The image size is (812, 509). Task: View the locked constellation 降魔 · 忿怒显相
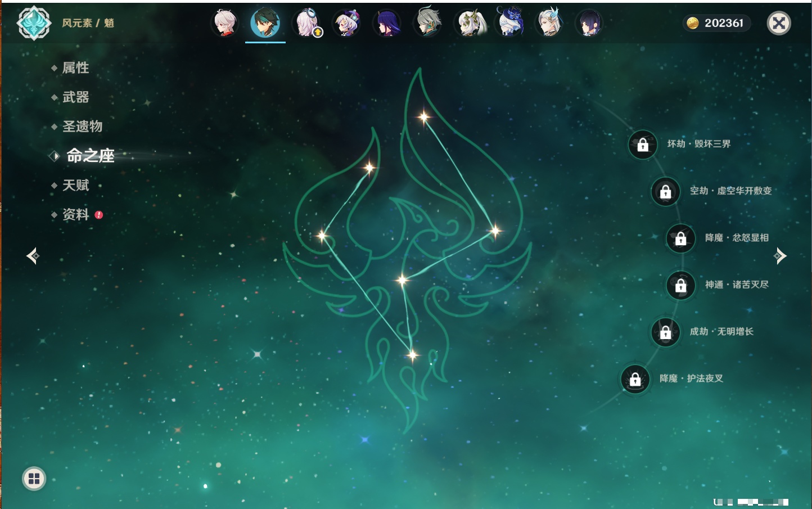pos(681,238)
